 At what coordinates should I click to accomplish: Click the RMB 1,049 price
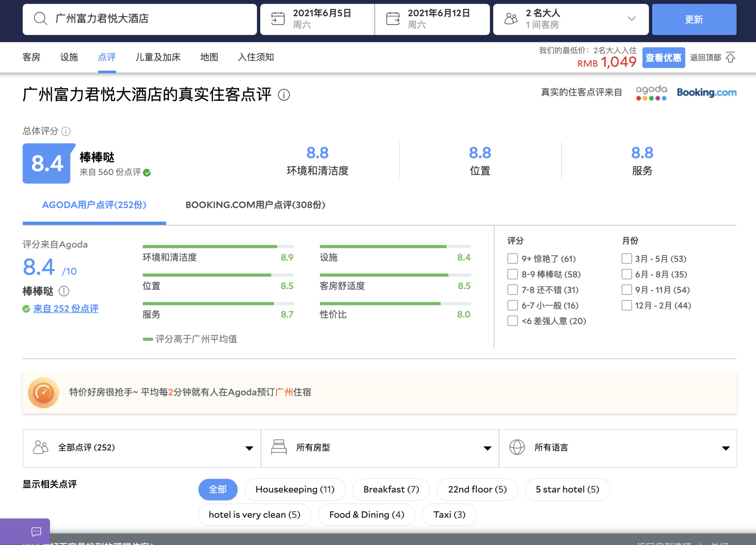[x=607, y=62]
